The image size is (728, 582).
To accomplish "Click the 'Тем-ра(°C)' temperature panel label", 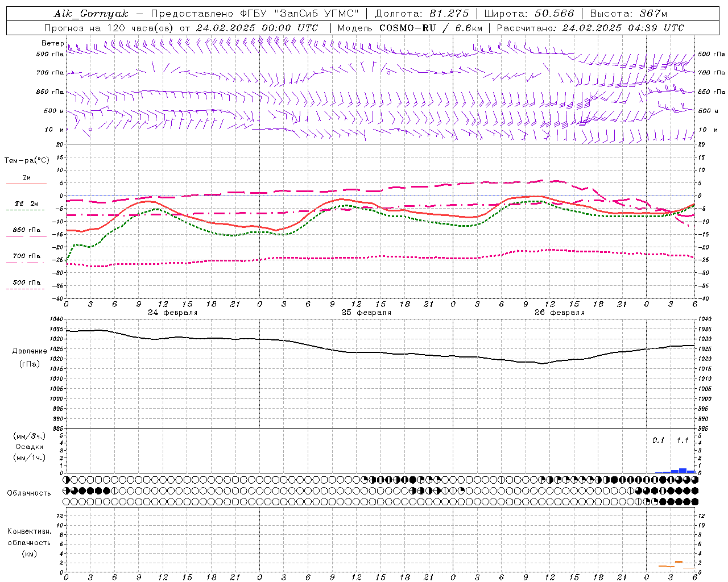I will (27, 161).
